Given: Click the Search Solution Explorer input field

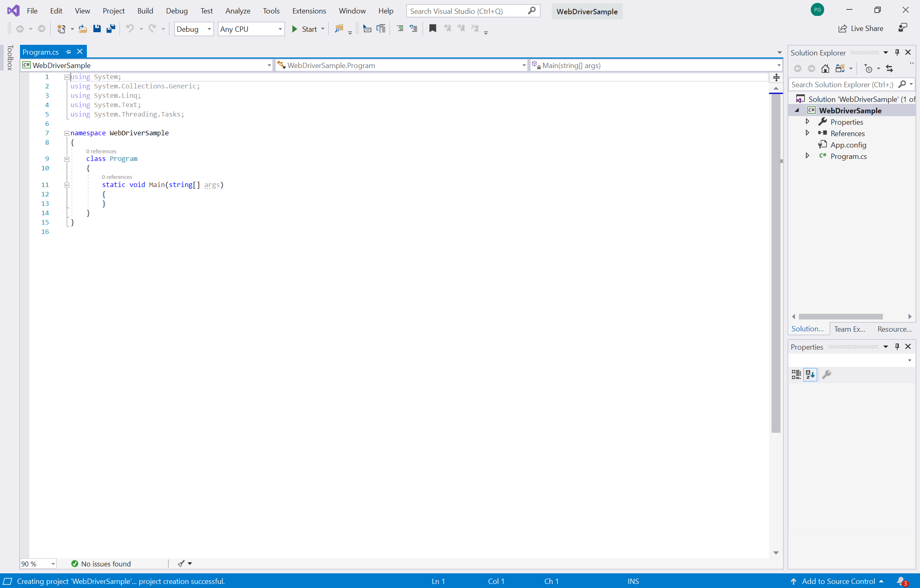Looking at the screenshot, I should [847, 84].
